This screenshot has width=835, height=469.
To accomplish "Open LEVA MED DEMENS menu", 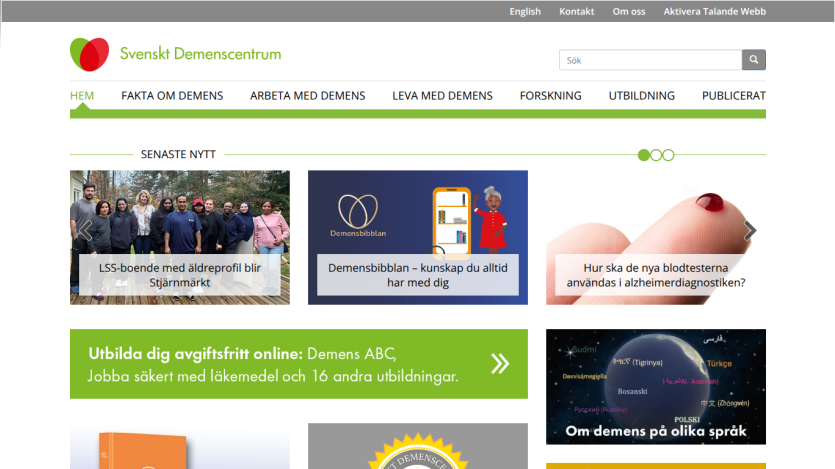I will [x=443, y=96].
